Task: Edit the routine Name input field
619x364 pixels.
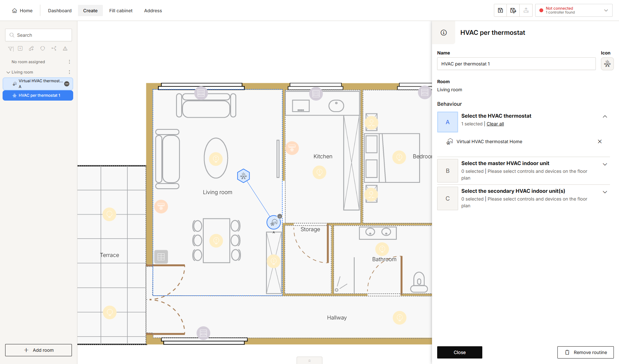Action: pyautogui.click(x=516, y=64)
